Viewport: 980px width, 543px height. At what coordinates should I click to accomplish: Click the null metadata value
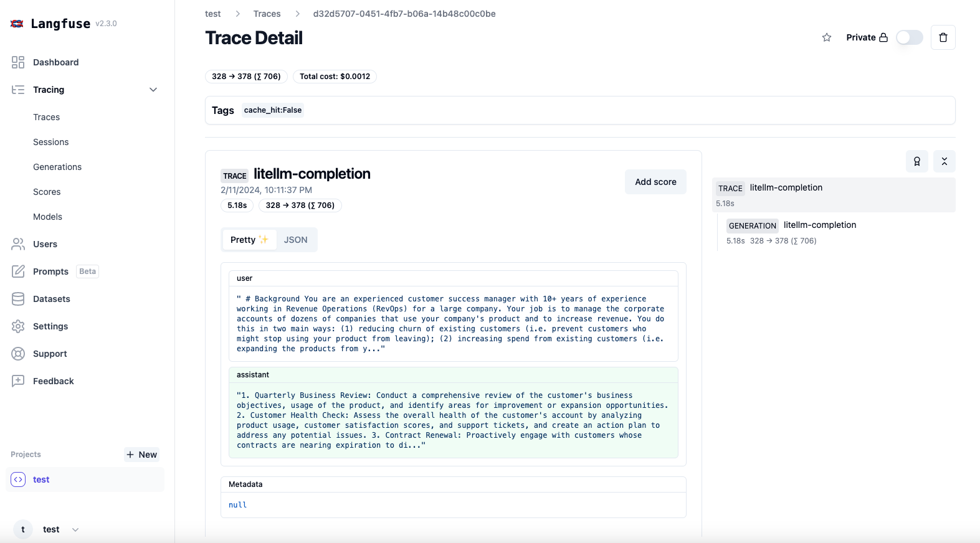[238, 505]
